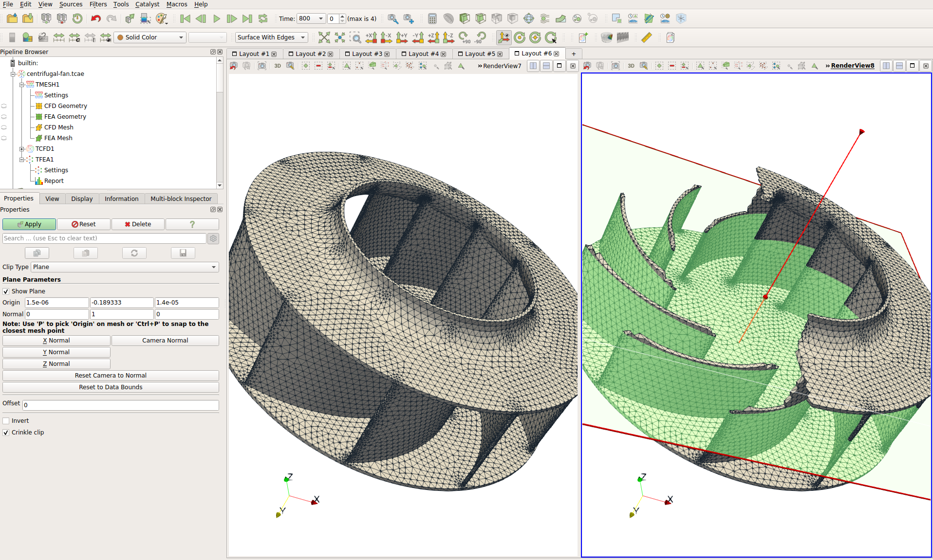Switch to the Information tab
Image resolution: width=933 pixels, height=560 pixels.
[x=121, y=199]
